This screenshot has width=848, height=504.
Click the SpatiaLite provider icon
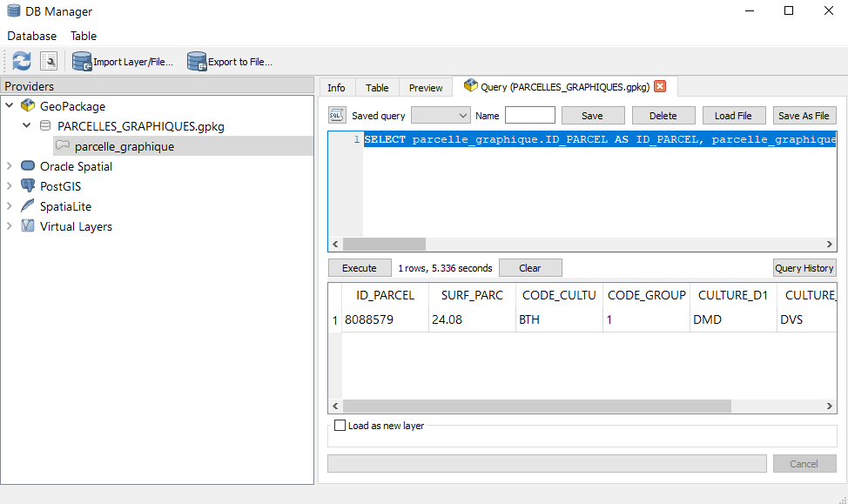(26, 205)
